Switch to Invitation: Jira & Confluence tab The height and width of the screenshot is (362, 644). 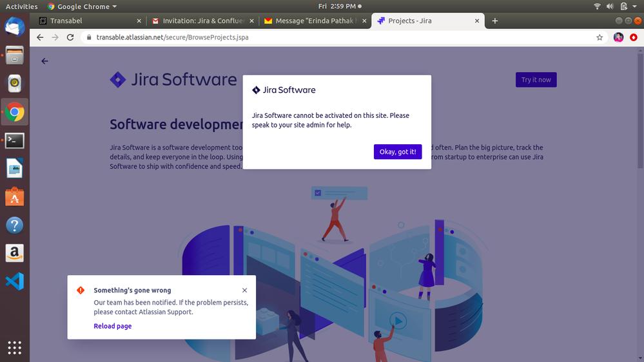[x=202, y=21]
